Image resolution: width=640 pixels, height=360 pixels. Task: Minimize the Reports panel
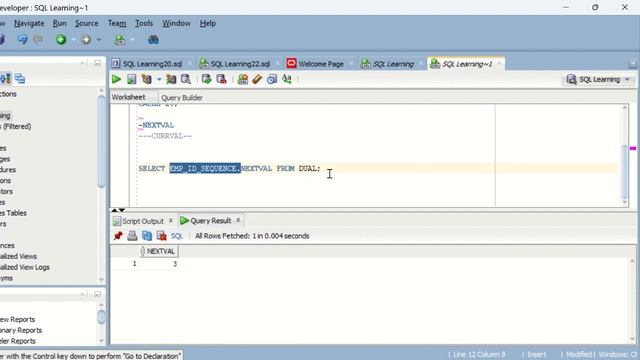[x=97, y=294]
